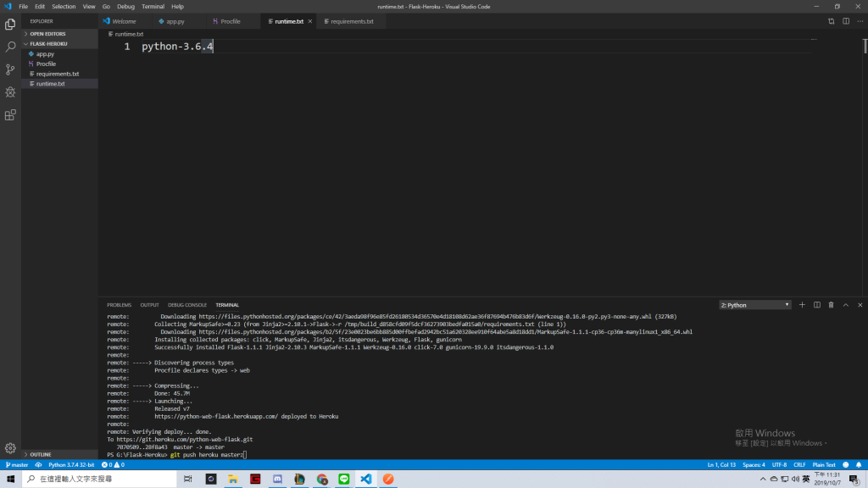This screenshot has height=488, width=868.
Task: Expand the Open Editors section
Action: click(x=47, y=34)
